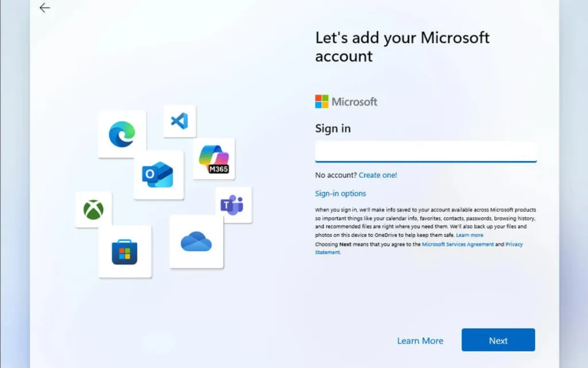Screen dimensions: 588x368
Task: Click the Xbox icon
Action: point(93,209)
